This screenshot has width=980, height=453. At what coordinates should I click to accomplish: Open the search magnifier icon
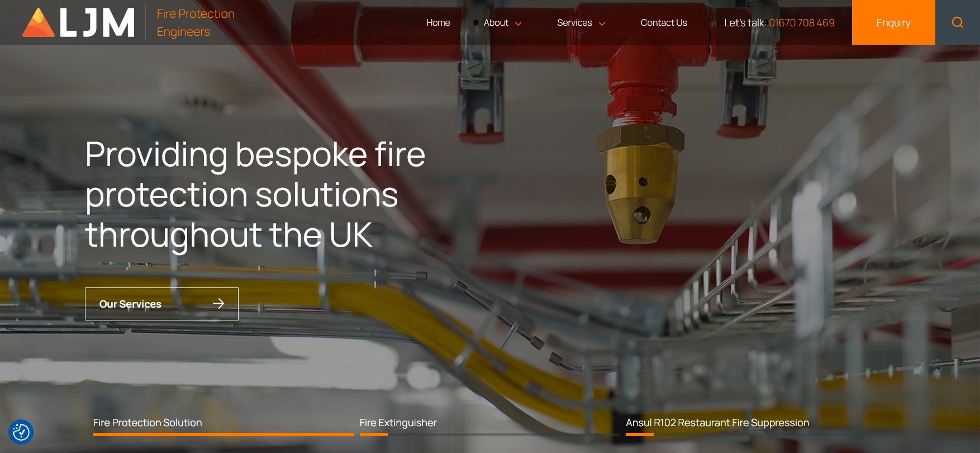tap(958, 22)
